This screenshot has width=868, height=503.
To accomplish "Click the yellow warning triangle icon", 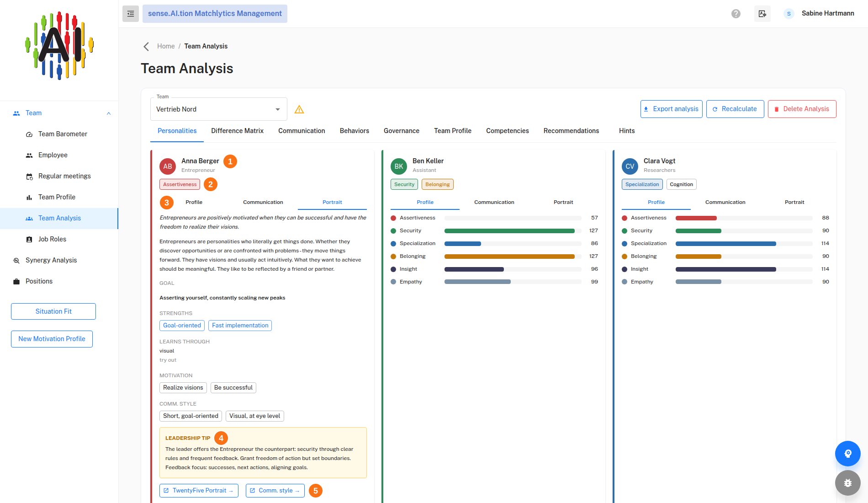I will pyautogui.click(x=299, y=109).
